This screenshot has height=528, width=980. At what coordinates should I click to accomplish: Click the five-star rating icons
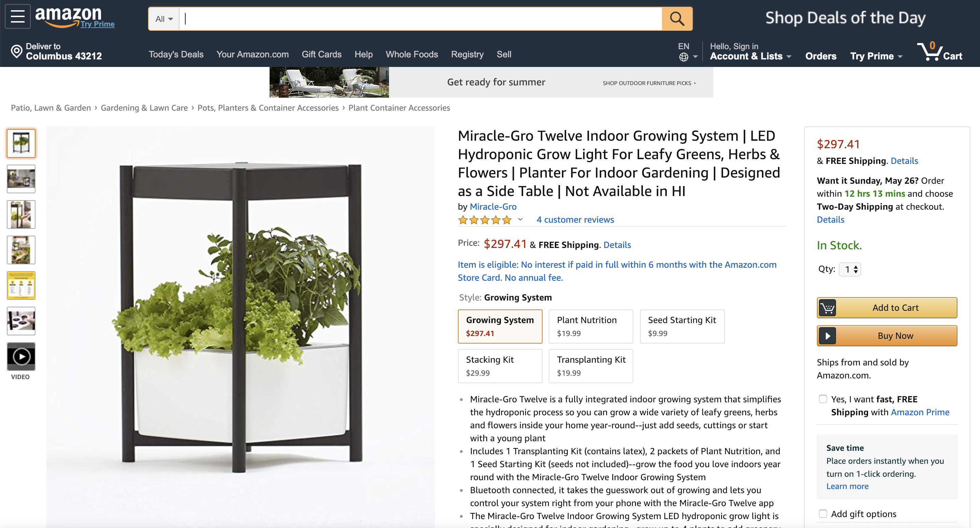(485, 220)
